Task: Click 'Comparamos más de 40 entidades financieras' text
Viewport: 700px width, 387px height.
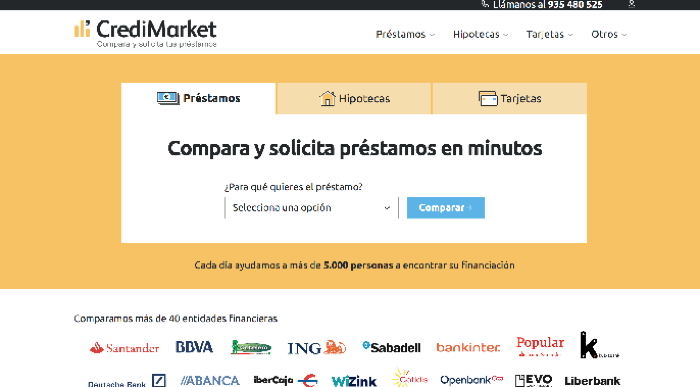Action: point(175,318)
